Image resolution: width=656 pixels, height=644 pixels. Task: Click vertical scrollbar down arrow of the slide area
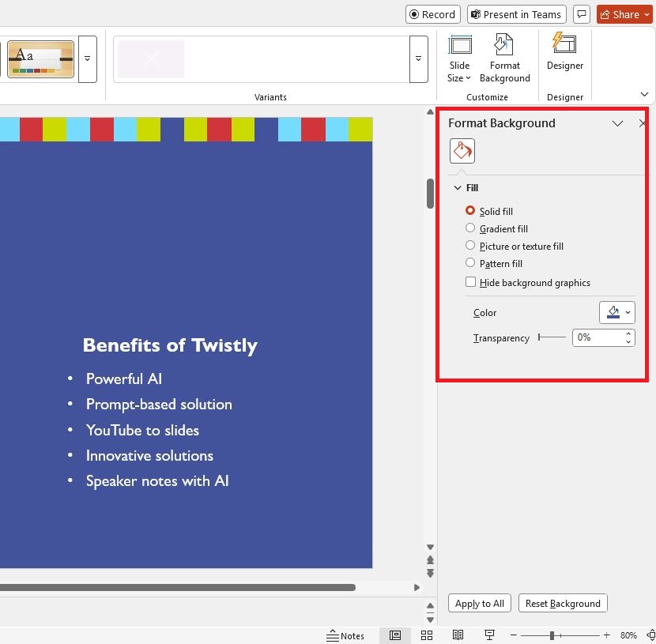(430, 547)
